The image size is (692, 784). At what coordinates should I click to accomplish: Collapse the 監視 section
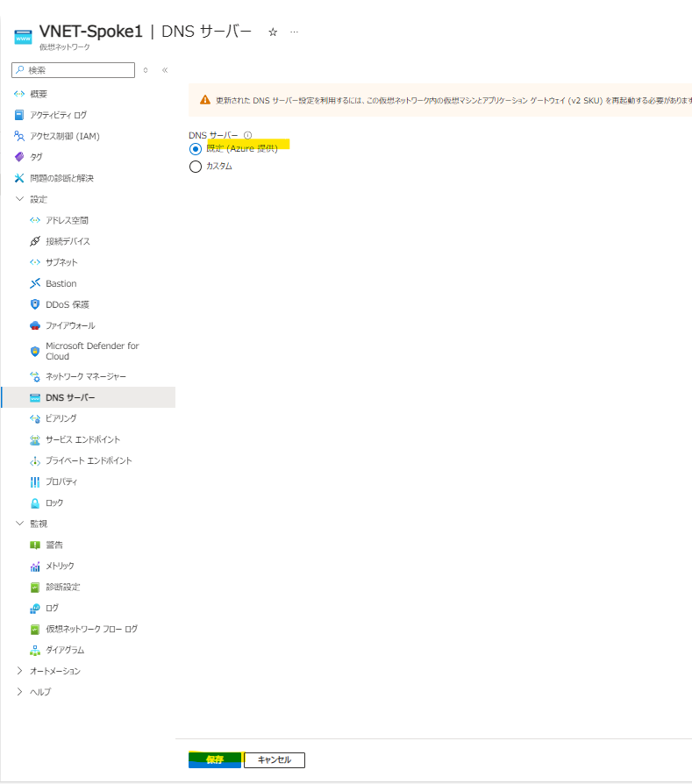[19, 524]
